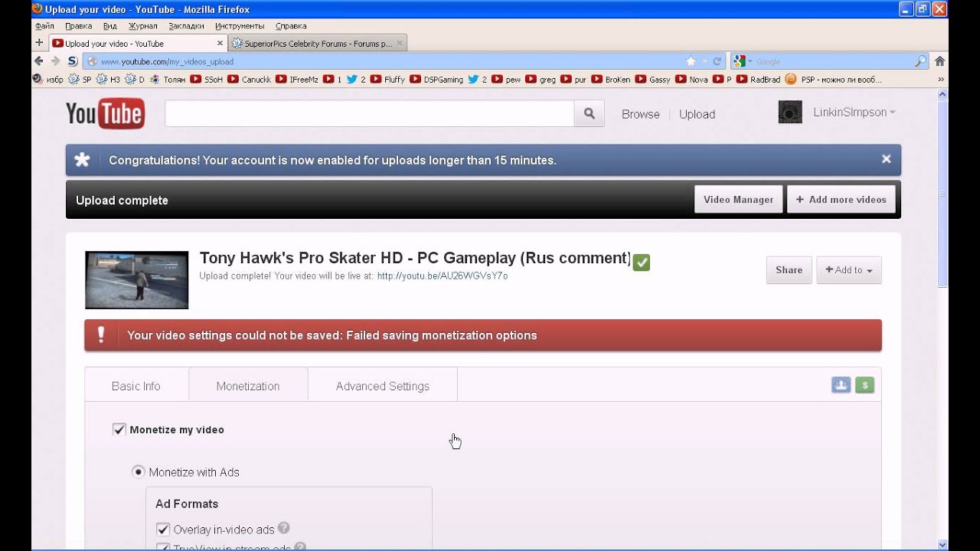The image size is (980, 551).
Task: Click the uploaded video thumbnail
Action: coord(136,280)
